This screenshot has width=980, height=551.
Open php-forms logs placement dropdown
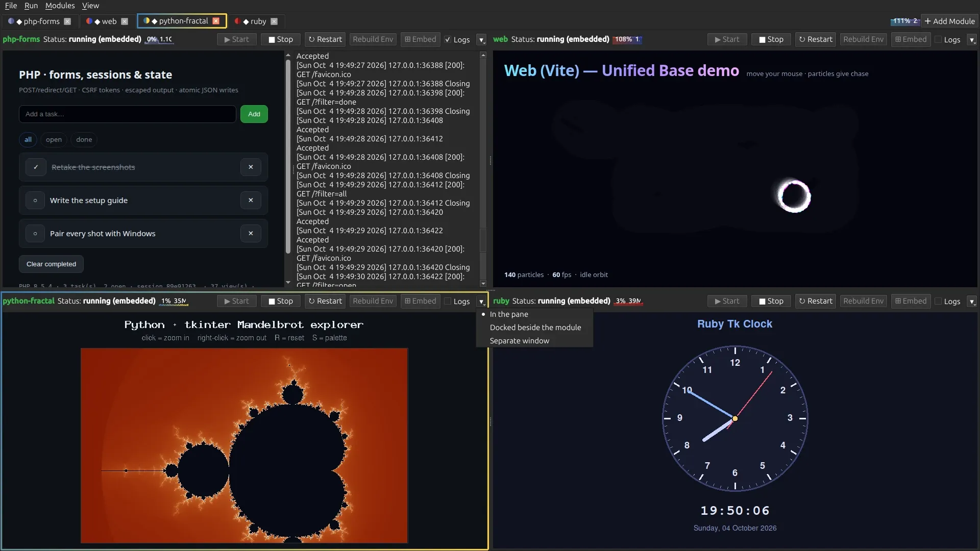pos(481,39)
